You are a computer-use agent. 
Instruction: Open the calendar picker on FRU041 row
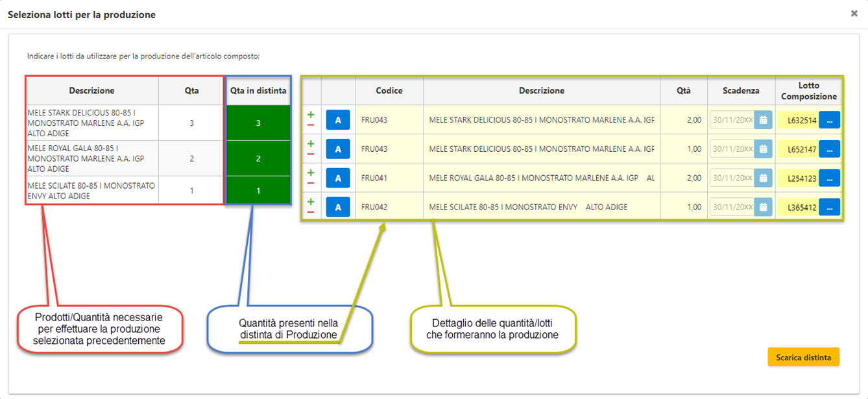pyautogui.click(x=764, y=178)
